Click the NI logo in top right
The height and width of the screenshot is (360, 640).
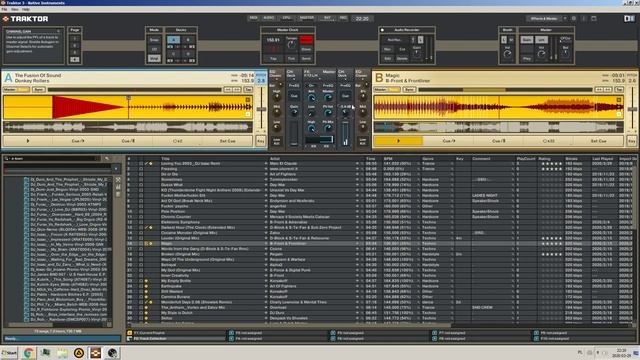(629, 18)
